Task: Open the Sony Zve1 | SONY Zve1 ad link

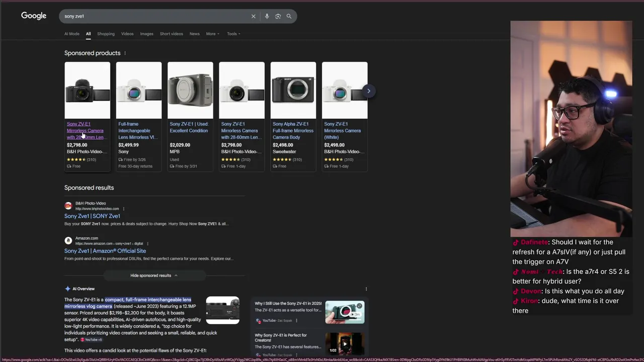Action: point(92,216)
